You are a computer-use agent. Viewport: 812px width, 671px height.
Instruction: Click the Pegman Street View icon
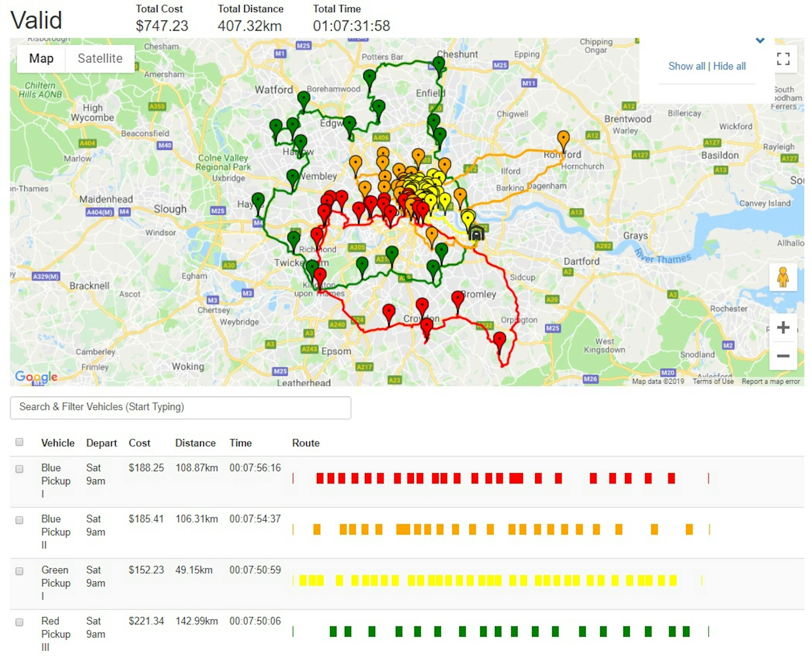pos(783,277)
